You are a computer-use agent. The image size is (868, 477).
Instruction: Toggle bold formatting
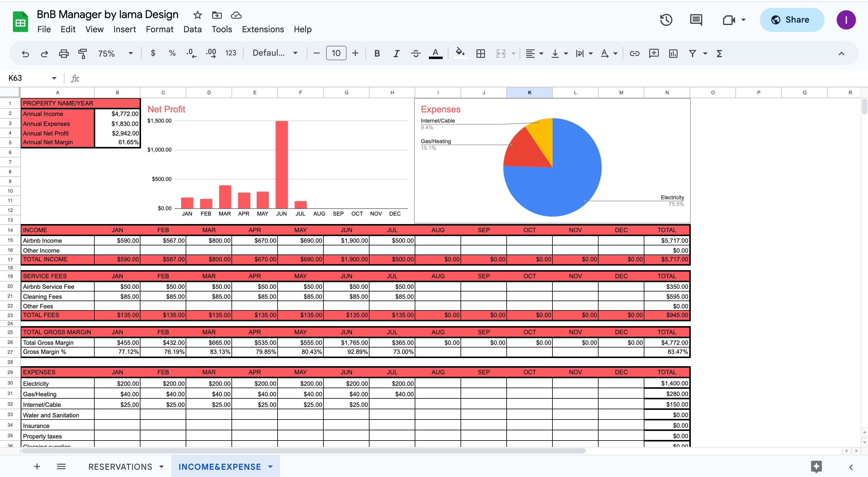tap(377, 53)
